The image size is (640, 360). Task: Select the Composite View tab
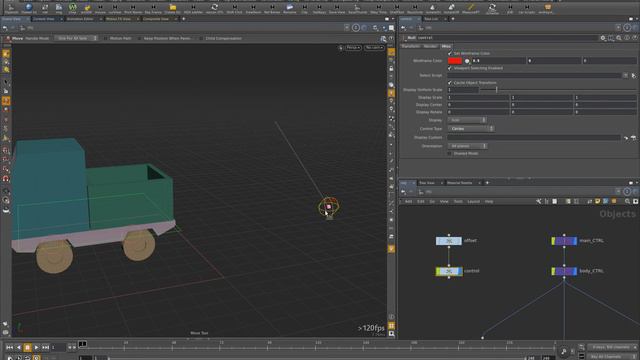[156, 19]
